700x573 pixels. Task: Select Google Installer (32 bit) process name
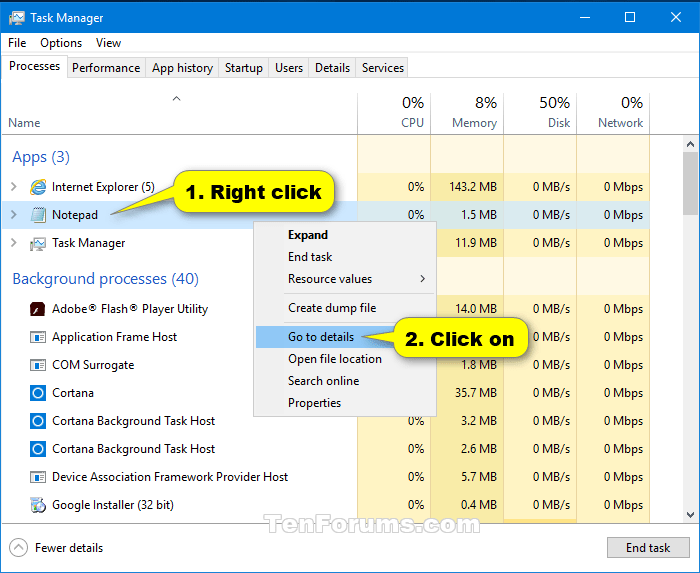coord(112,505)
